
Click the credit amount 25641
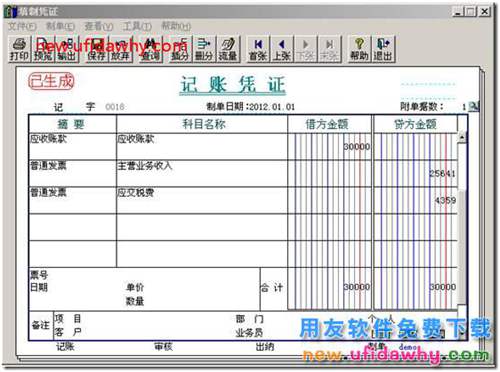point(442,173)
